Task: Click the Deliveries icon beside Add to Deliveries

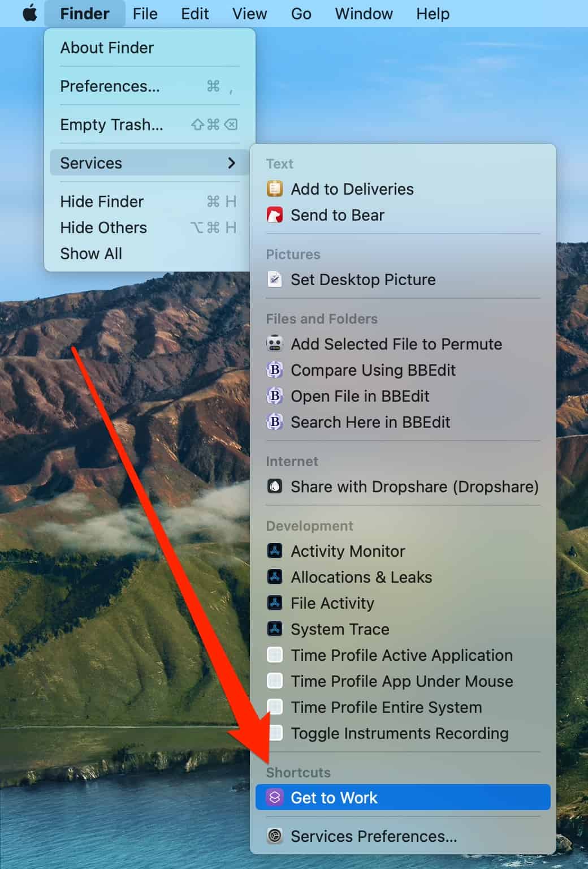Action: (x=275, y=188)
